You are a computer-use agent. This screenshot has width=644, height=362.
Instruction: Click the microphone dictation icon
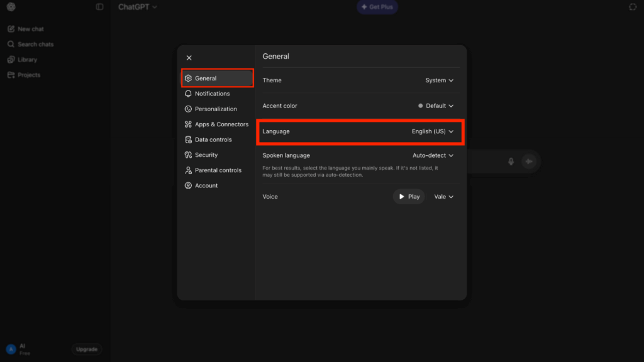click(x=511, y=162)
